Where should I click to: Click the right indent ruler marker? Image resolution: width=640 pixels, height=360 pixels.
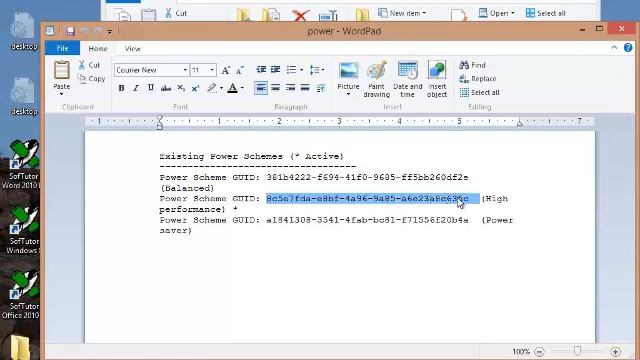pos(520,122)
